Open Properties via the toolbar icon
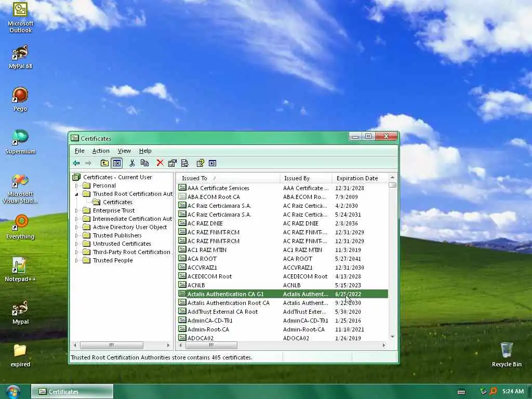 [172, 163]
